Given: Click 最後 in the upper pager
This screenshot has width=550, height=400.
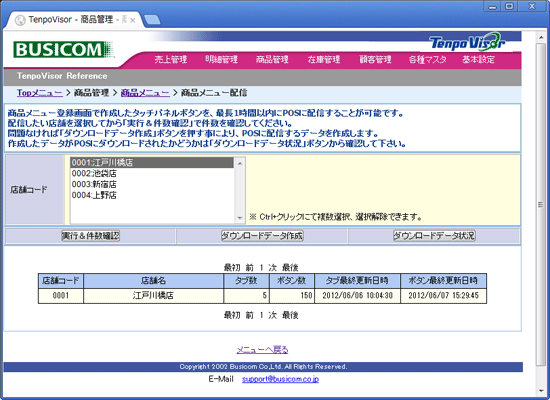Looking at the screenshot, I should [x=290, y=268].
